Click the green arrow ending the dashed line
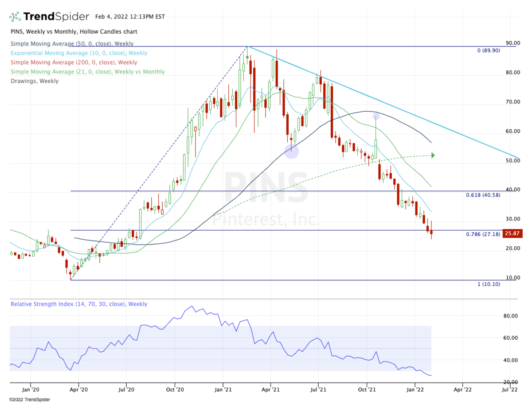The height and width of the screenshot is (404, 532). (x=433, y=155)
